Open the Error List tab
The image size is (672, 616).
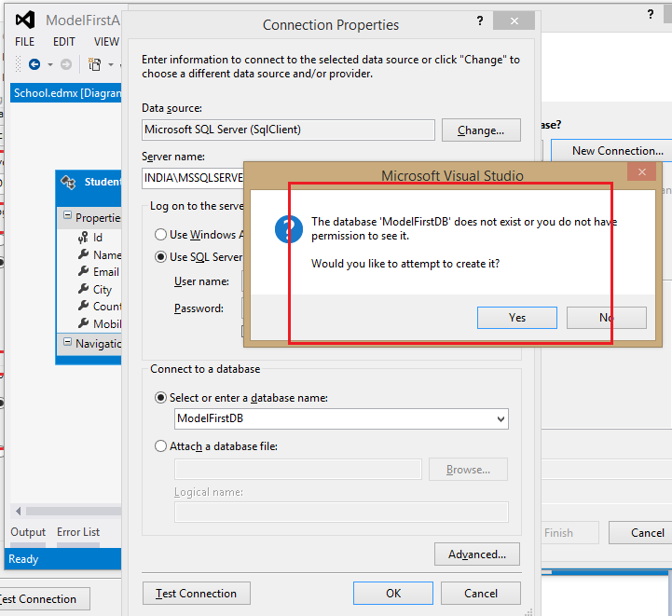click(x=78, y=532)
